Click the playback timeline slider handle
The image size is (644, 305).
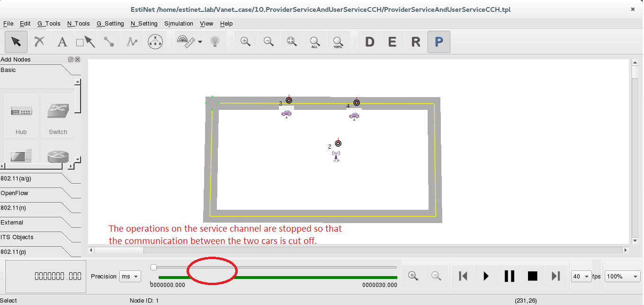pyautogui.click(x=153, y=268)
